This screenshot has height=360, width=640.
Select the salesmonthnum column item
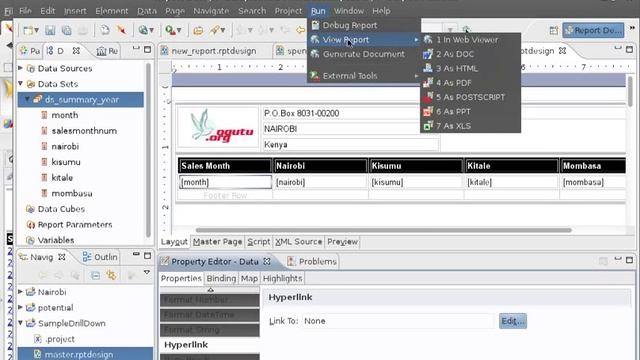coord(84,131)
